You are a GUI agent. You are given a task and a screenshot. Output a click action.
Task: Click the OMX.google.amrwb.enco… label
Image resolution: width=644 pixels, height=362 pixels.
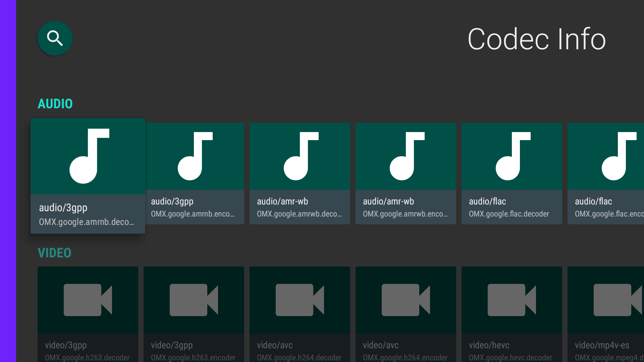coord(406,214)
